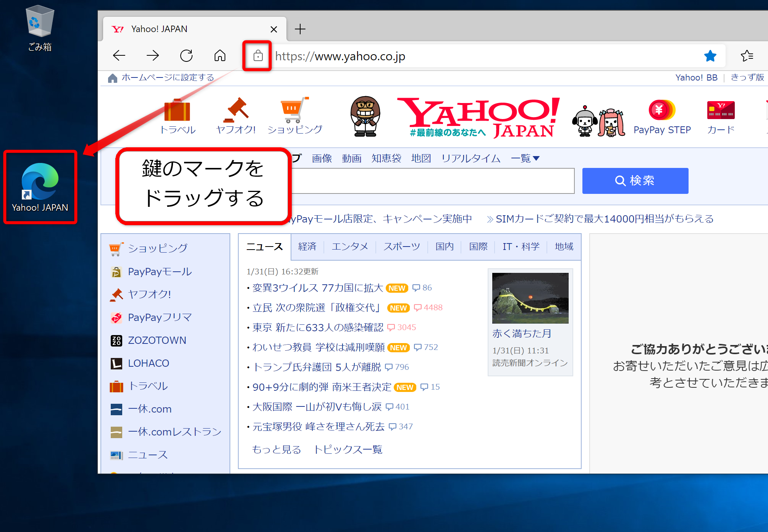Close the Yahoo! JAPAN tab
The height and width of the screenshot is (532, 768).
pos(273,29)
